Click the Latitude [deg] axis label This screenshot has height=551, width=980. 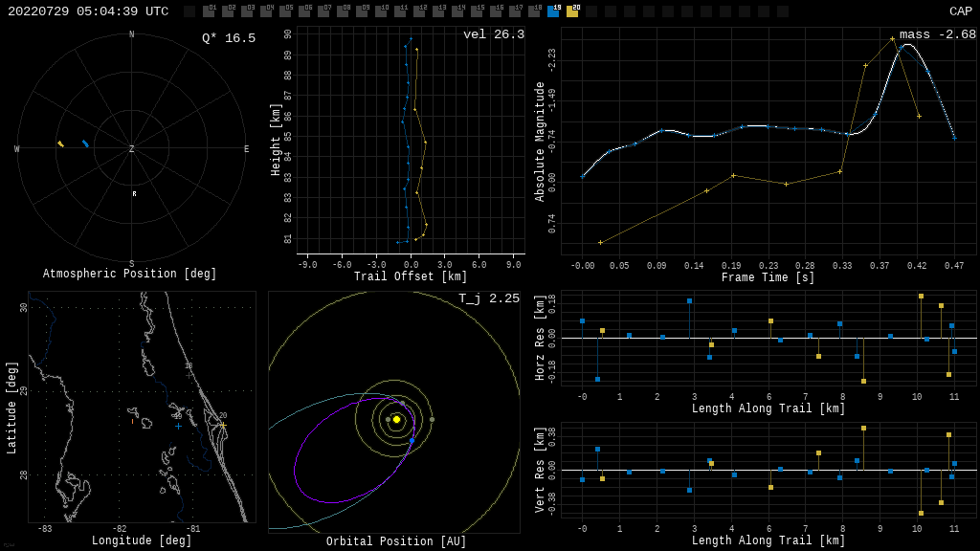[x=11, y=408]
